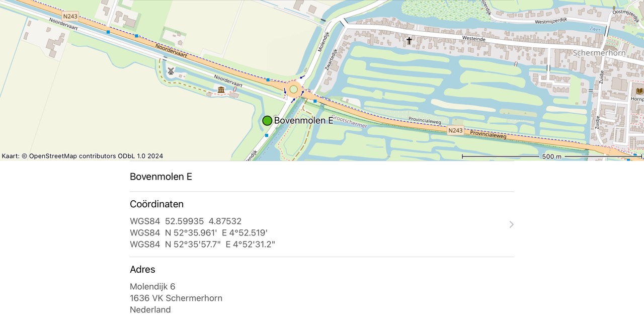This screenshot has height=321, width=644.
Task: Open the decimal WGS84 coordinates line
Action: 186,221
